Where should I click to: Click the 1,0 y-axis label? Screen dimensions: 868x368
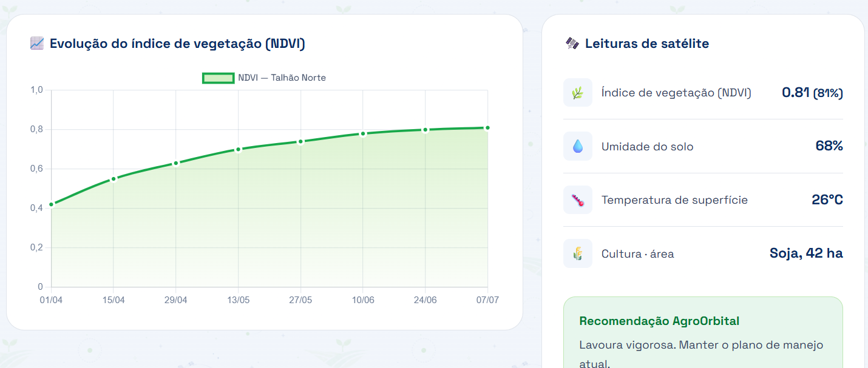point(37,90)
